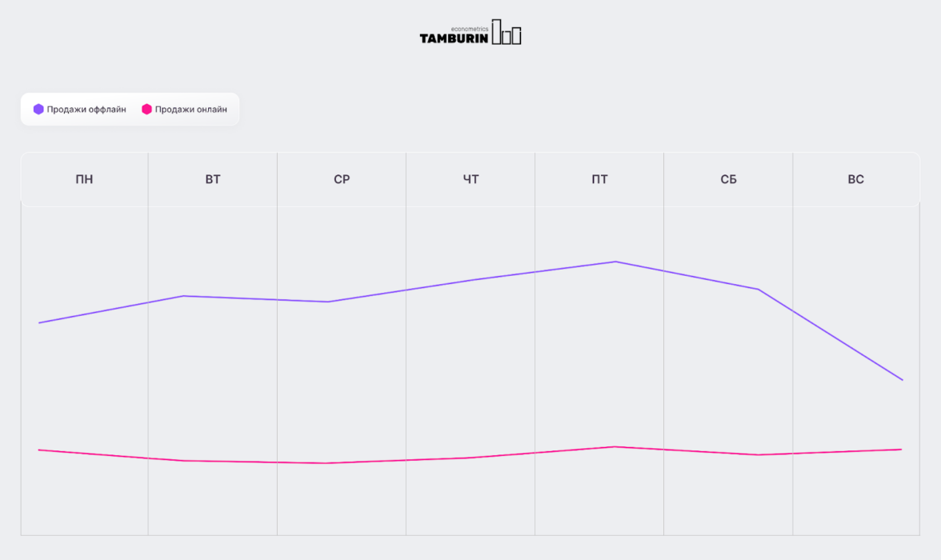The width and height of the screenshot is (941, 560).
Task: Pick the ПТ column header
Action: [599, 179]
